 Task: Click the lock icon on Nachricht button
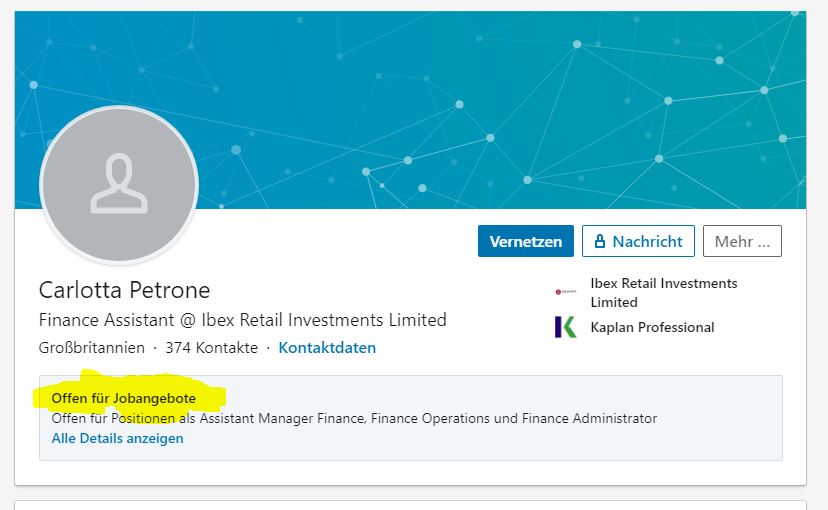coord(600,241)
